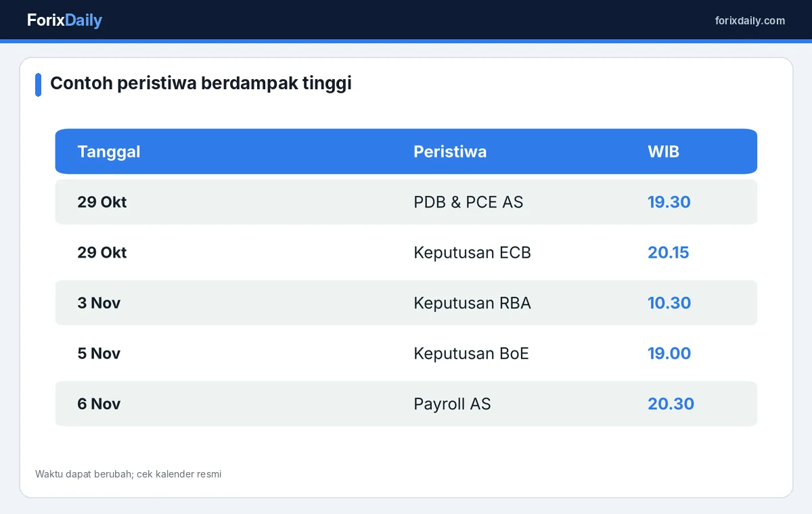This screenshot has height=514, width=812.
Task: Select the 'Keputusan BoE' event cell
Action: pos(471,353)
